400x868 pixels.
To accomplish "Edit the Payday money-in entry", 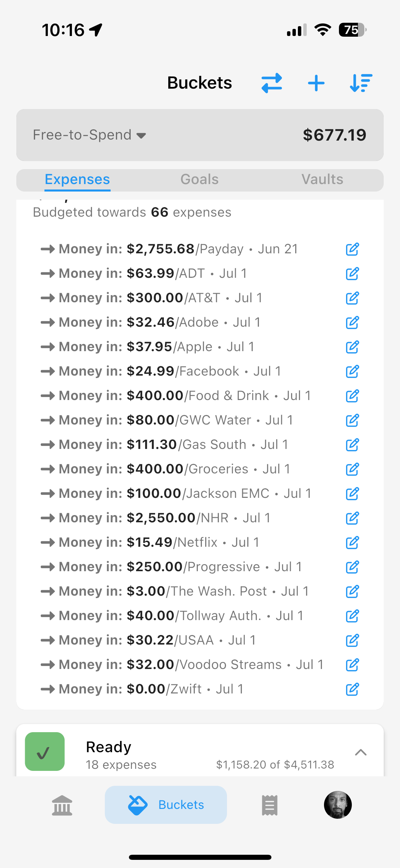I will pos(352,249).
